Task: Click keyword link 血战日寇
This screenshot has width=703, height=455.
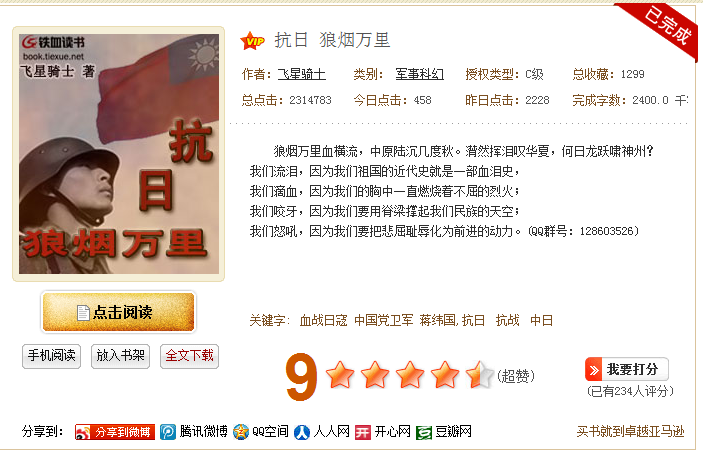Action: coord(323,321)
